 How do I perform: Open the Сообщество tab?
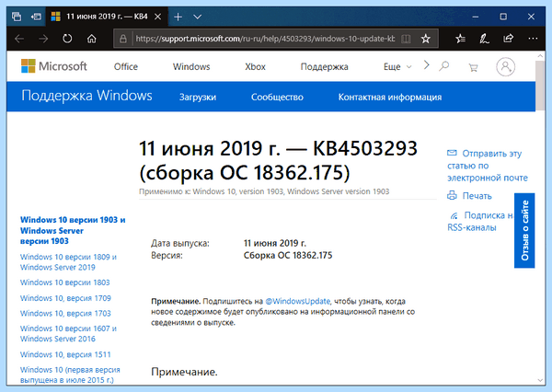[277, 98]
